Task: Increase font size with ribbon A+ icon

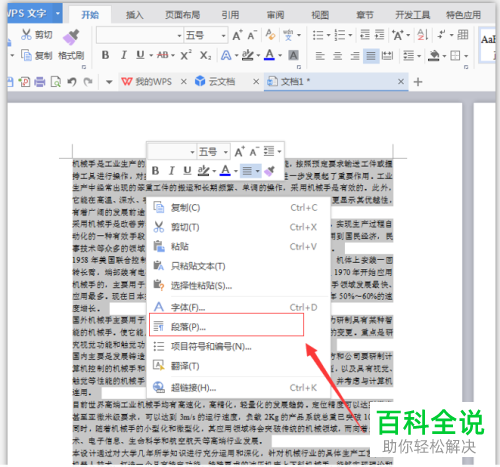Action: (x=237, y=35)
